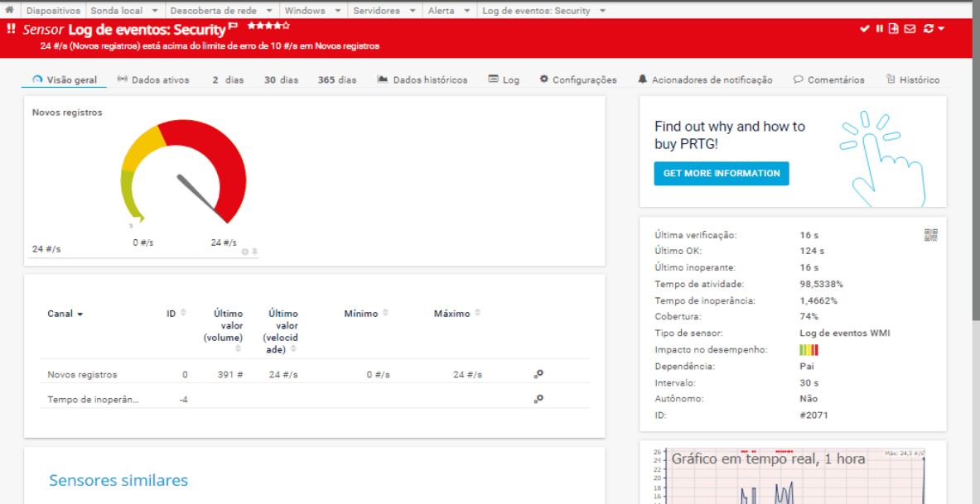Set the sensor priority stars
This screenshot has height=504, width=980.
pyautogui.click(x=268, y=26)
